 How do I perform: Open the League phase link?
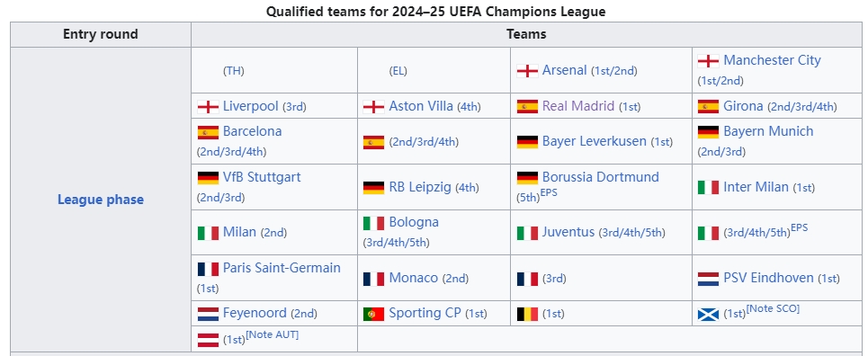click(x=100, y=200)
